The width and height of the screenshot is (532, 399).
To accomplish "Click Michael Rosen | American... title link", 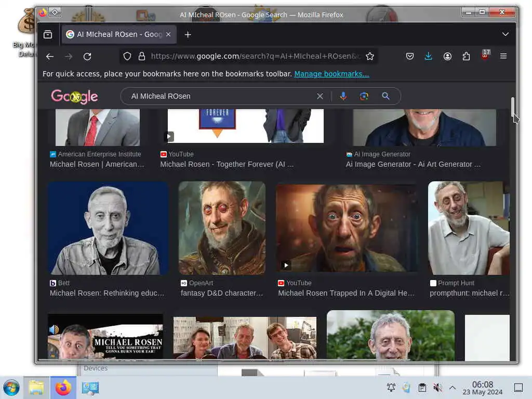I will pyautogui.click(x=97, y=164).
